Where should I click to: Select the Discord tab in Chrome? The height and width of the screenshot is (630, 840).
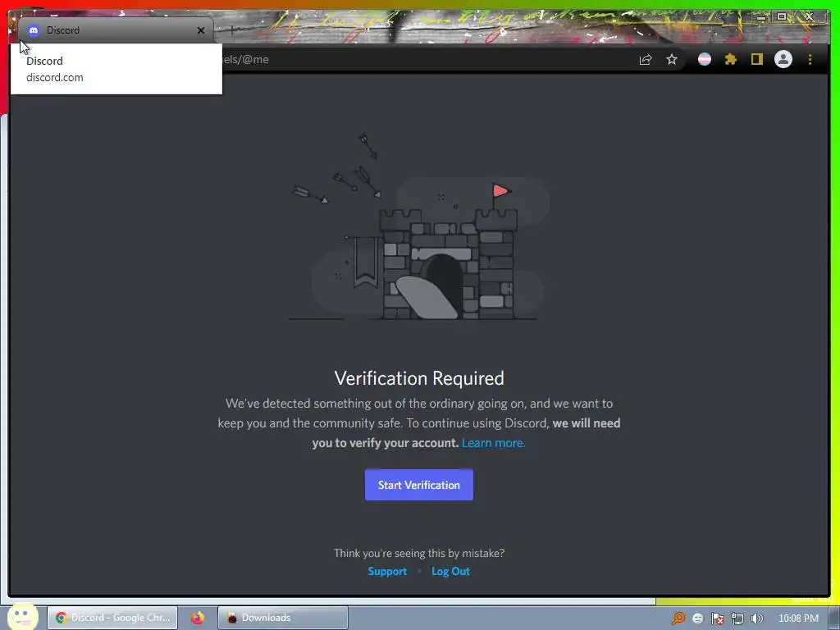pyautogui.click(x=115, y=30)
